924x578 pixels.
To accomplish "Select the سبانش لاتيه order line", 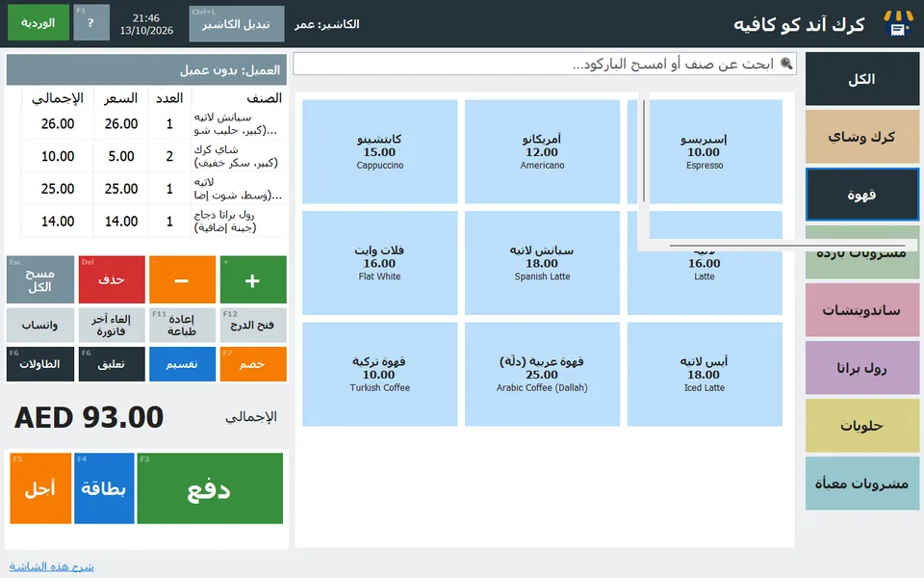I will click(x=153, y=124).
